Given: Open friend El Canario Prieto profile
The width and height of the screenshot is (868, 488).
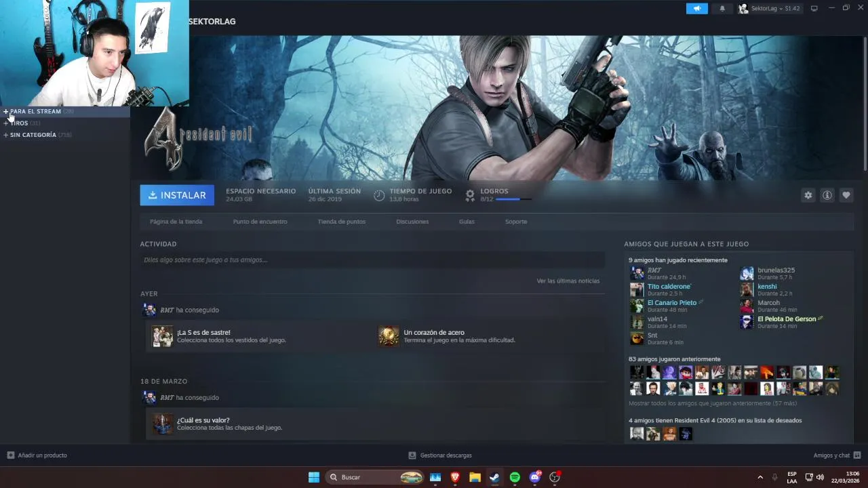Looking at the screenshot, I should 671,303.
